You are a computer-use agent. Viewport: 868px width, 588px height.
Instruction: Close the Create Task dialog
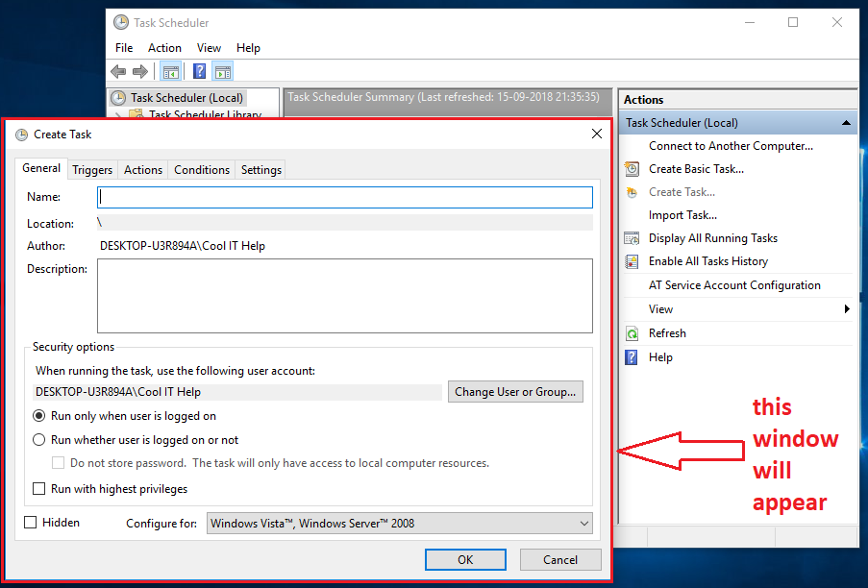tap(597, 134)
